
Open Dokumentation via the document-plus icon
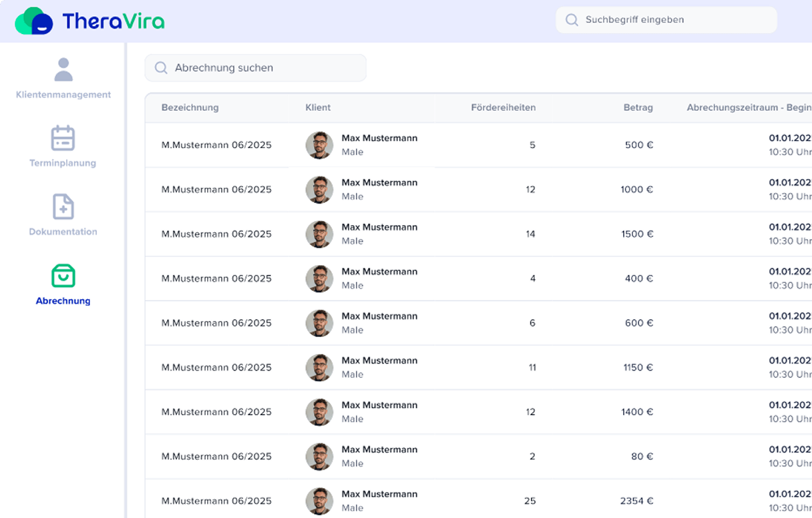click(x=63, y=207)
